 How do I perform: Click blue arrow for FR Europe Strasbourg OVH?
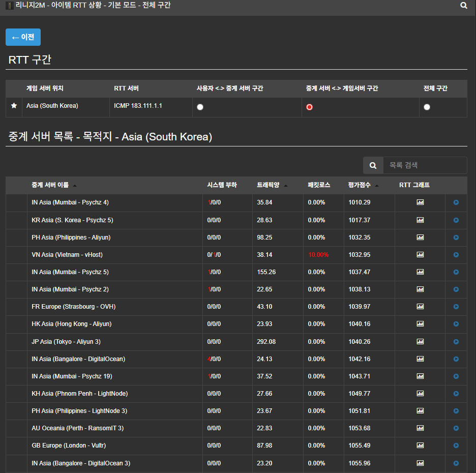[456, 307]
